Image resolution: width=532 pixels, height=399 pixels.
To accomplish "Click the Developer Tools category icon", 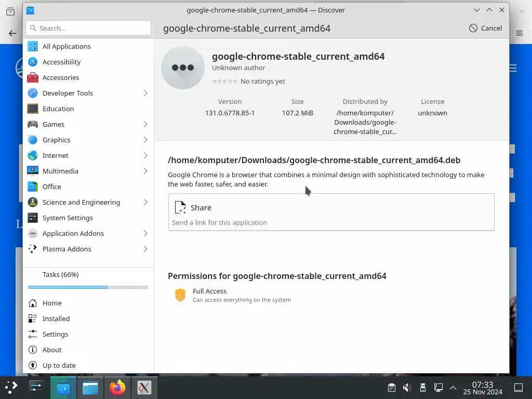I will (x=33, y=93).
